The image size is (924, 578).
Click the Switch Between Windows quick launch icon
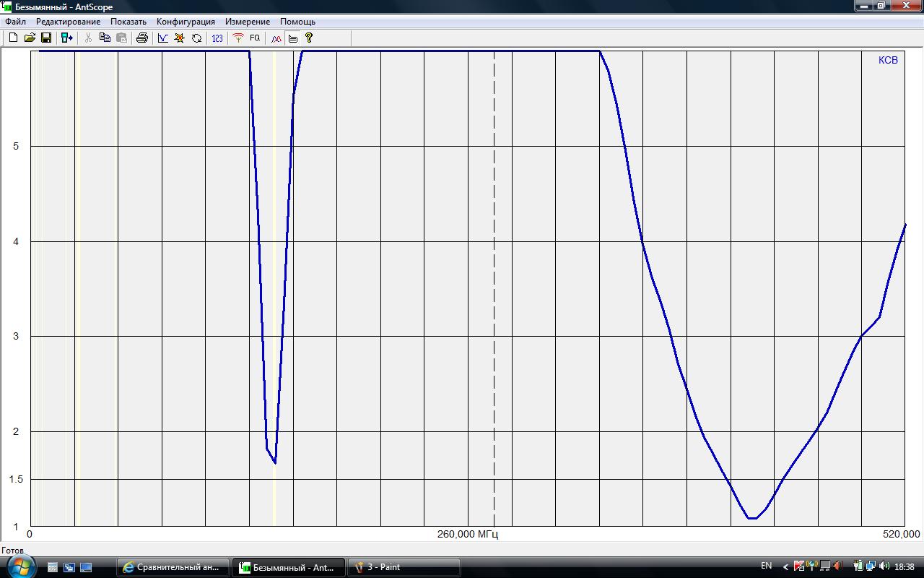[69, 567]
